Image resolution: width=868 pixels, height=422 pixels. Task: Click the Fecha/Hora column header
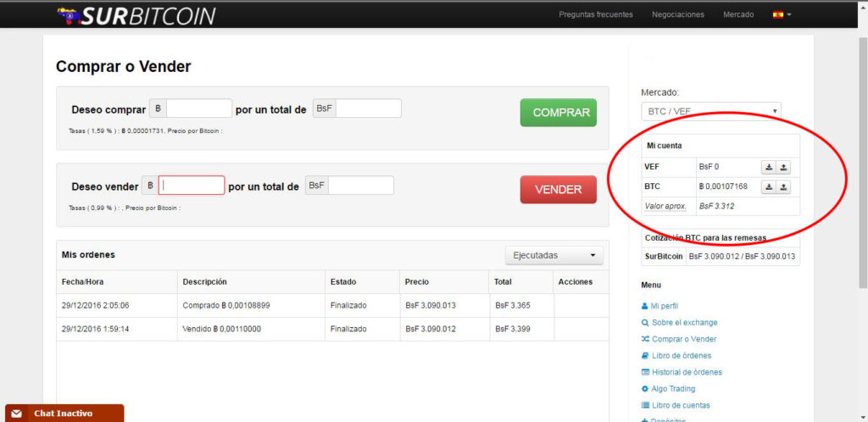point(82,282)
